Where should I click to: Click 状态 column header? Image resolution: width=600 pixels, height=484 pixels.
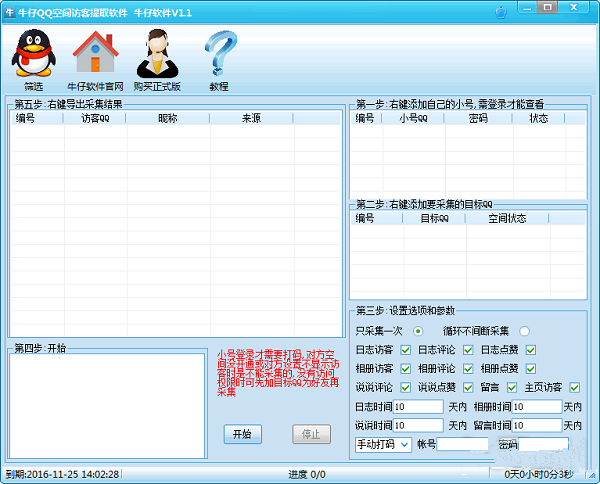[x=539, y=118]
